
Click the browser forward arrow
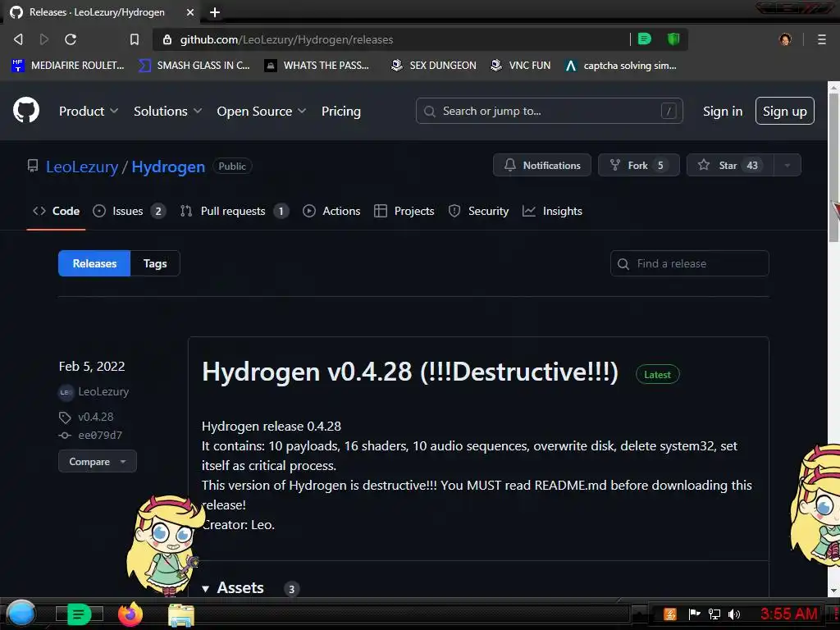pyautogui.click(x=44, y=39)
